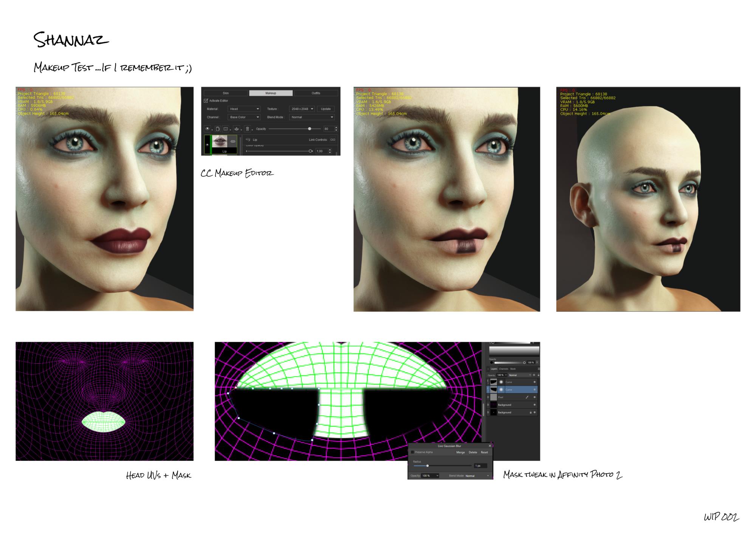Open the Channel dropdown showing Base Color
The image size is (756, 534).
click(244, 117)
